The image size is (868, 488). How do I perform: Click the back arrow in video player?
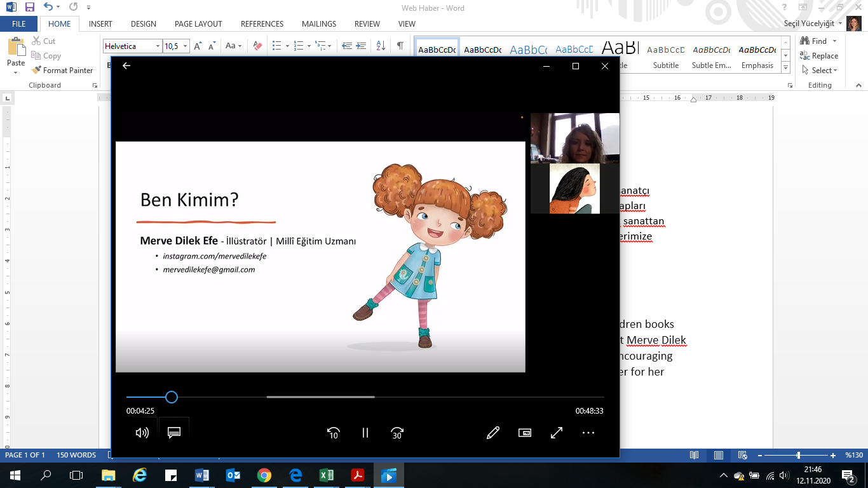126,66
